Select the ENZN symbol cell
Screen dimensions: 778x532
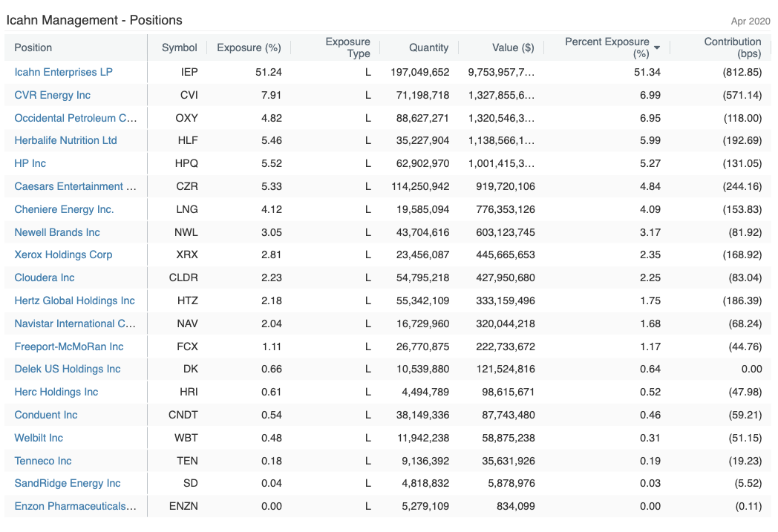183,506
